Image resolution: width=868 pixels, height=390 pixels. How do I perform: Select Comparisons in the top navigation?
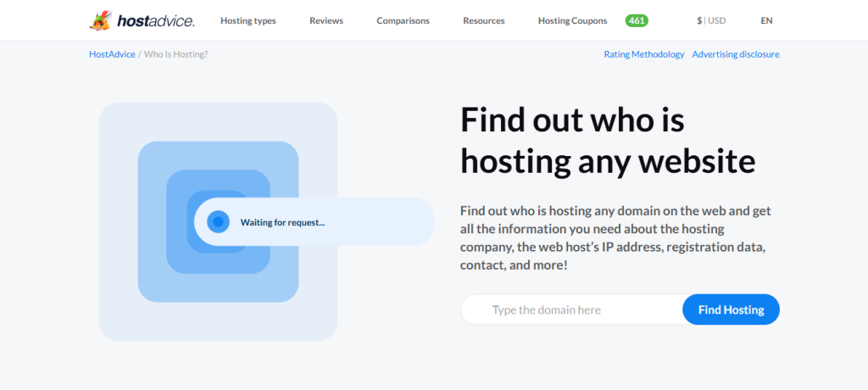click(403, 20)
